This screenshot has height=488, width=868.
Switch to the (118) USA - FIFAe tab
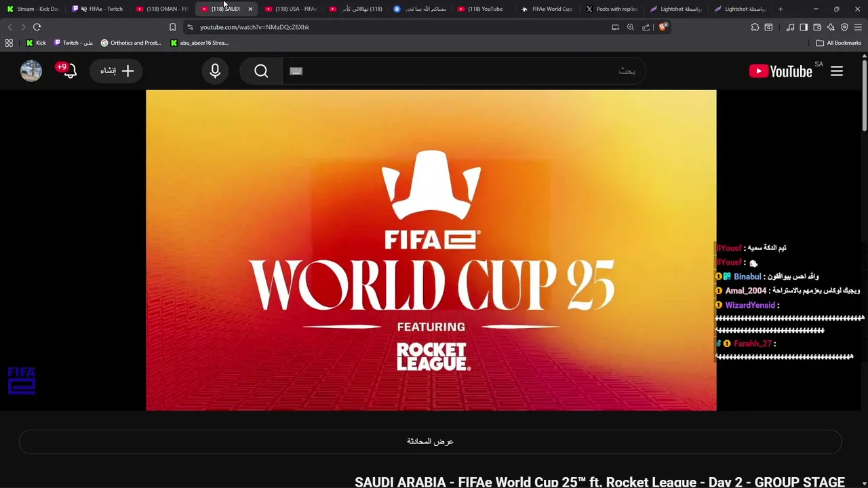point(292,9)
